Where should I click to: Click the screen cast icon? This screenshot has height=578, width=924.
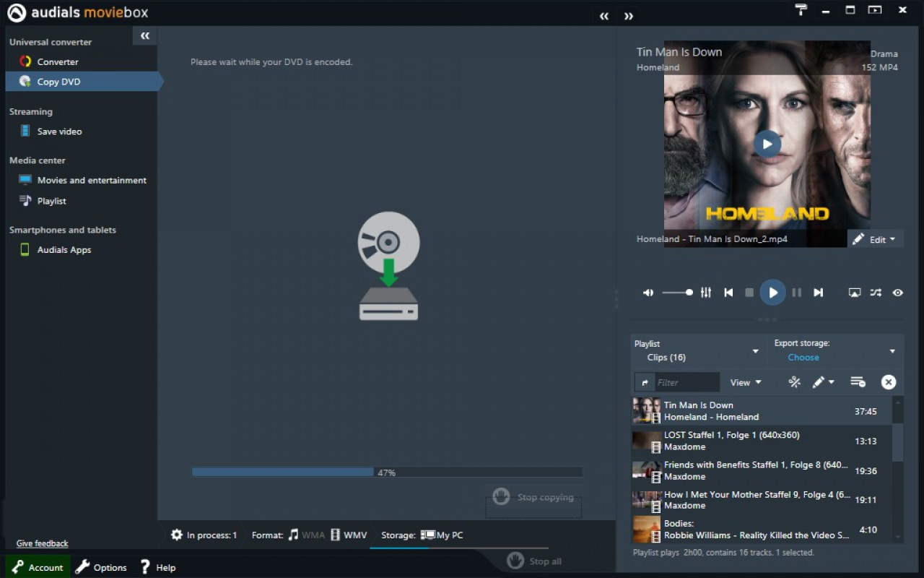coord(855,293)
